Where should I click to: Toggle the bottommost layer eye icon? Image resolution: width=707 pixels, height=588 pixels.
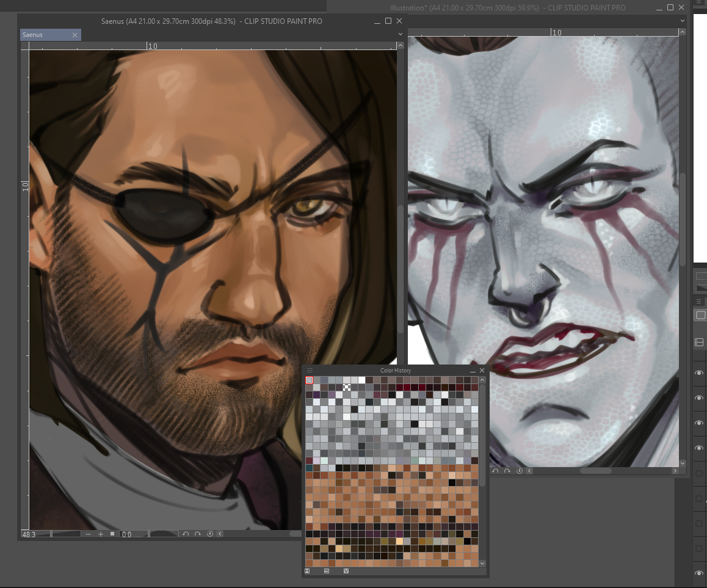(x=699, y=573)
